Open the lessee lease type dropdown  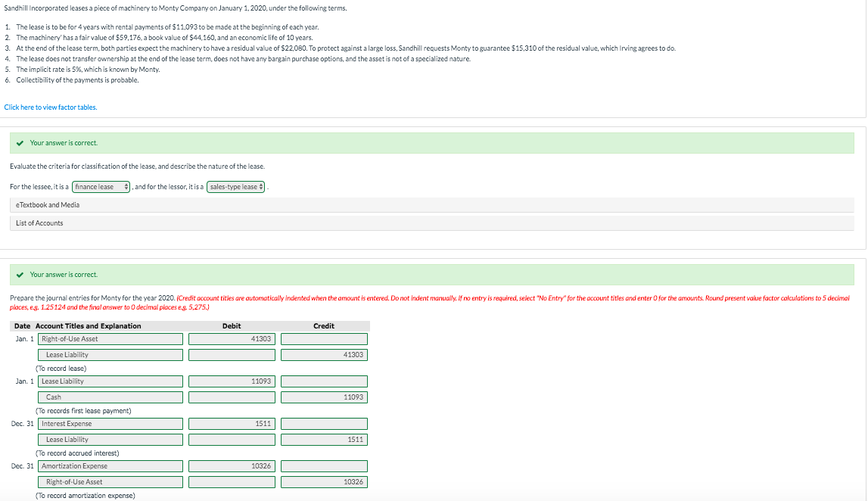point(101,187)
